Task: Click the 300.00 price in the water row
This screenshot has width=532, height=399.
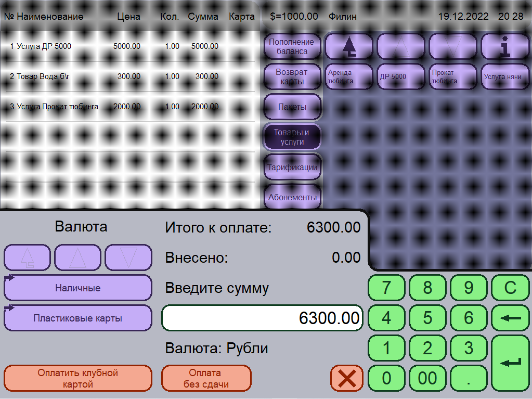Action: pos(128,76)
